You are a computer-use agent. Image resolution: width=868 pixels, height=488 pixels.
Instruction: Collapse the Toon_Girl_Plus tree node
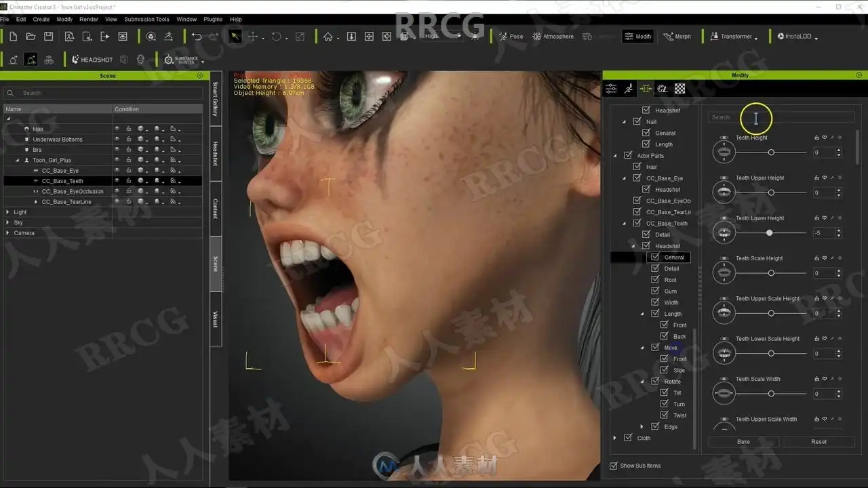coord(18,161)
